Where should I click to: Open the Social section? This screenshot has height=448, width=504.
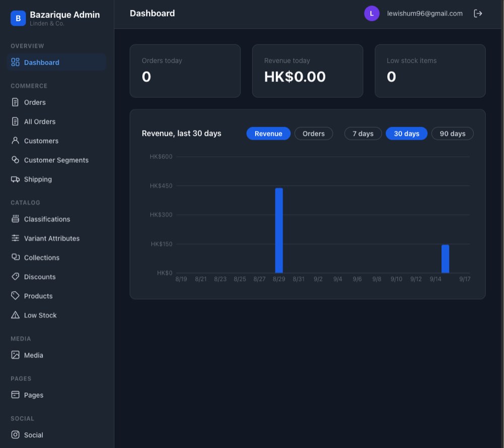56,435
